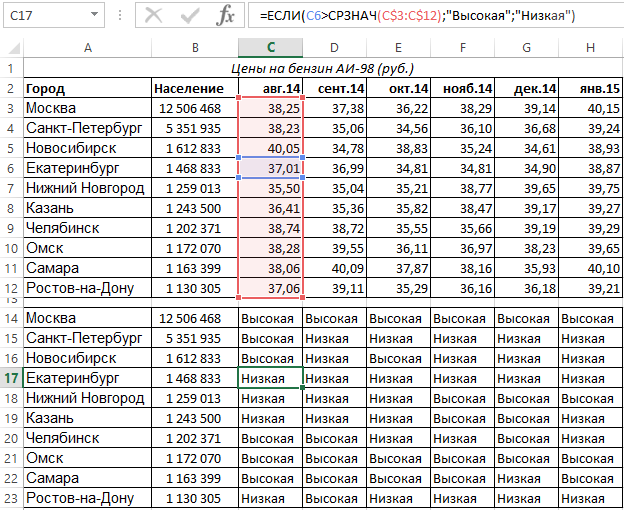Select the column C header
624x510 pixels.
[270, 47]
